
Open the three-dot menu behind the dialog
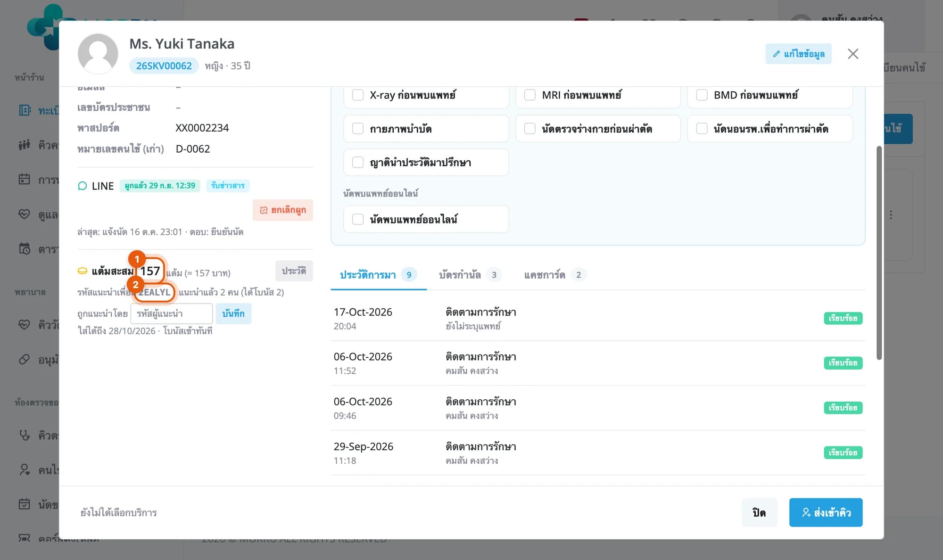coord(891,215)
